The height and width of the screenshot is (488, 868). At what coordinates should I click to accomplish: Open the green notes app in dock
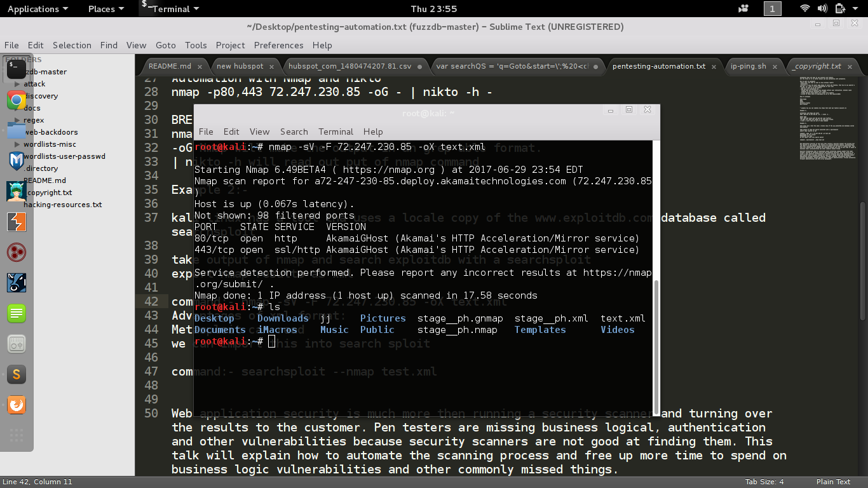17,313
